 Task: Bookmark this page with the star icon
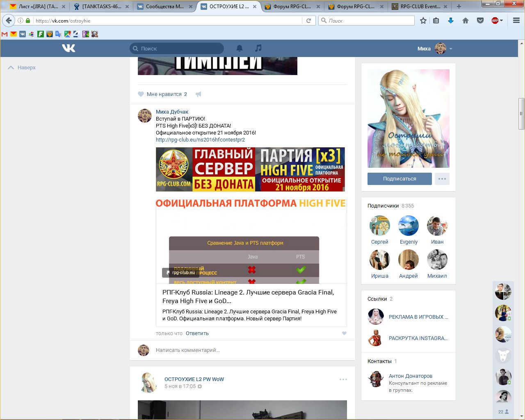pos(423,21)
